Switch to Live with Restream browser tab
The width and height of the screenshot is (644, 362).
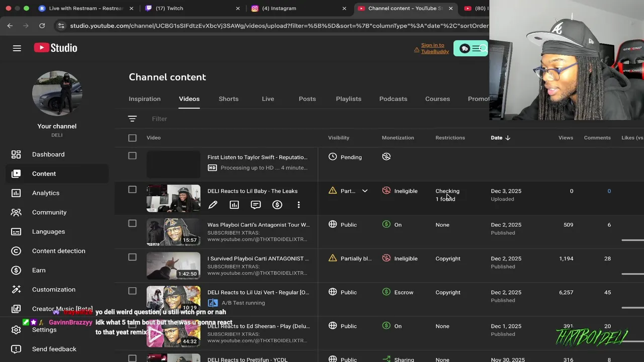[86, 8]
